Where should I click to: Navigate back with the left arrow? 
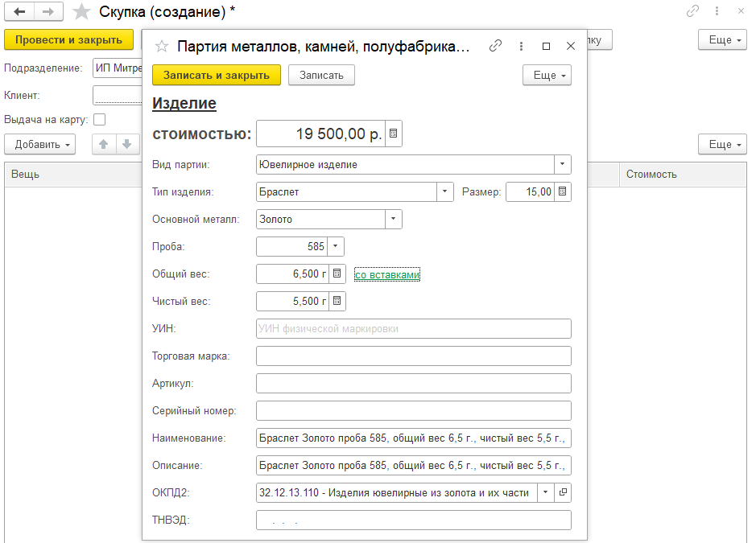coord(19,12)
